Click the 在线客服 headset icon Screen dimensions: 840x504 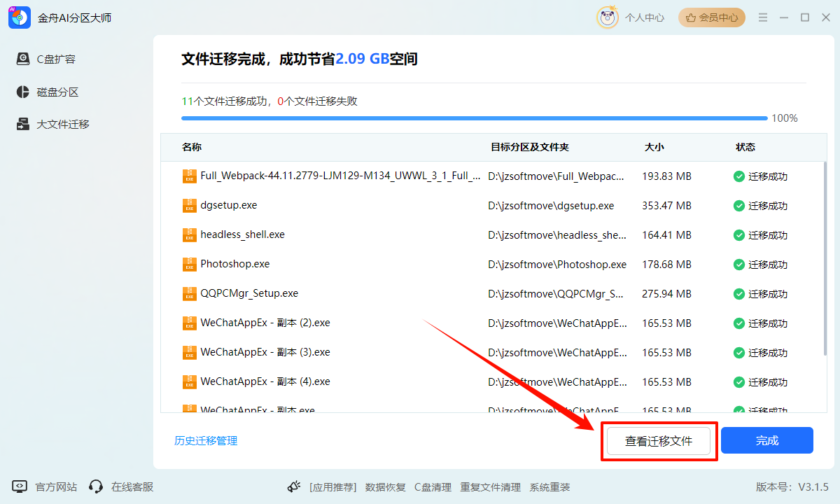(x=97, y=486)
